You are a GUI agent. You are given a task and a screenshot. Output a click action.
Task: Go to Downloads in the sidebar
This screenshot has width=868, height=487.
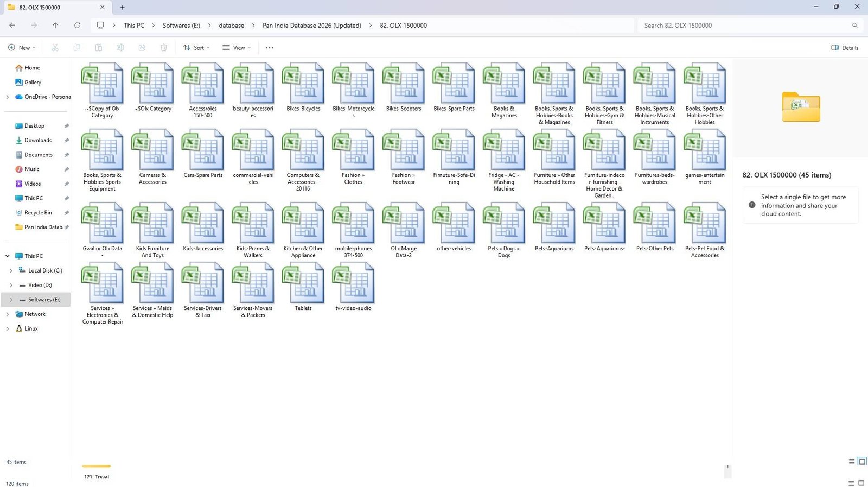click(x=38, y=140)
